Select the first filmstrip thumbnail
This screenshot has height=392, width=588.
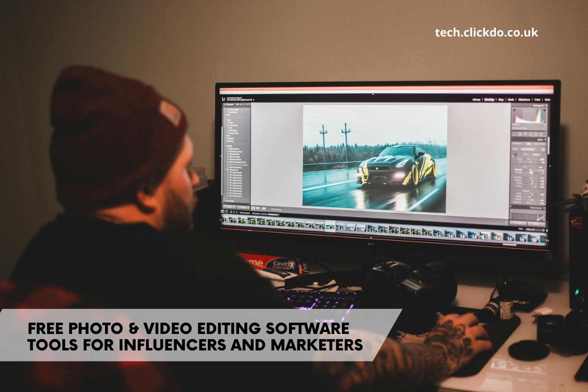[x=225, y=220]
